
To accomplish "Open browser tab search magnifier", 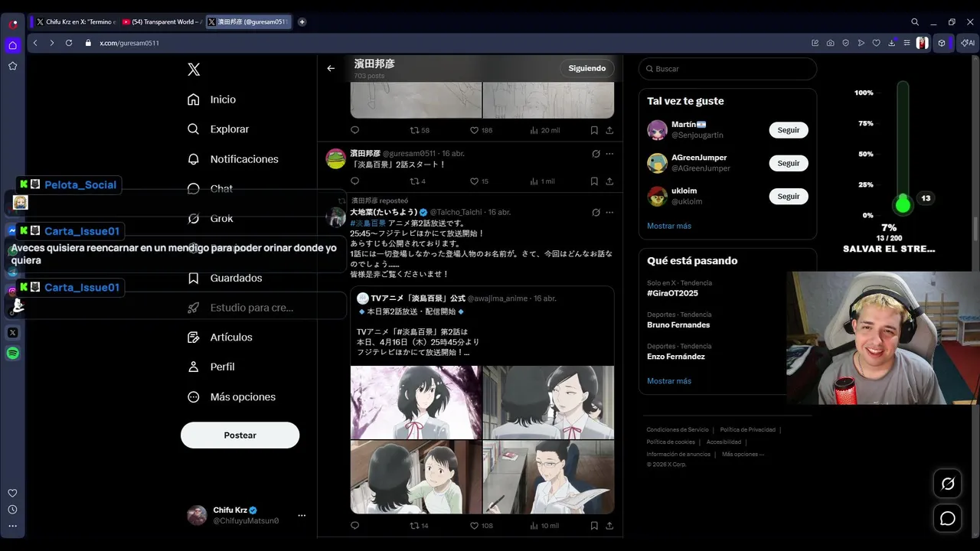I will pos(915,22).
